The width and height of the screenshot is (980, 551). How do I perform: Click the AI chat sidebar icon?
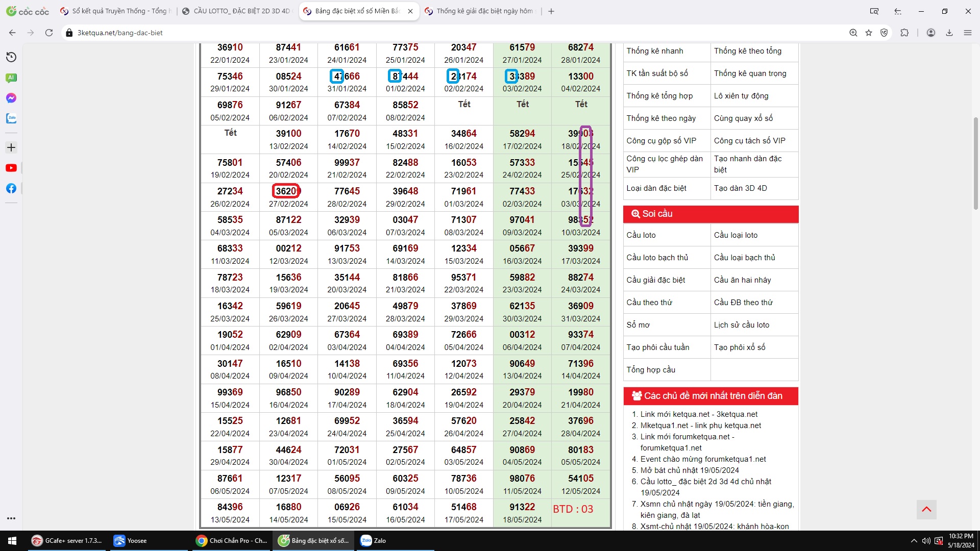click(x=11, y=78)
